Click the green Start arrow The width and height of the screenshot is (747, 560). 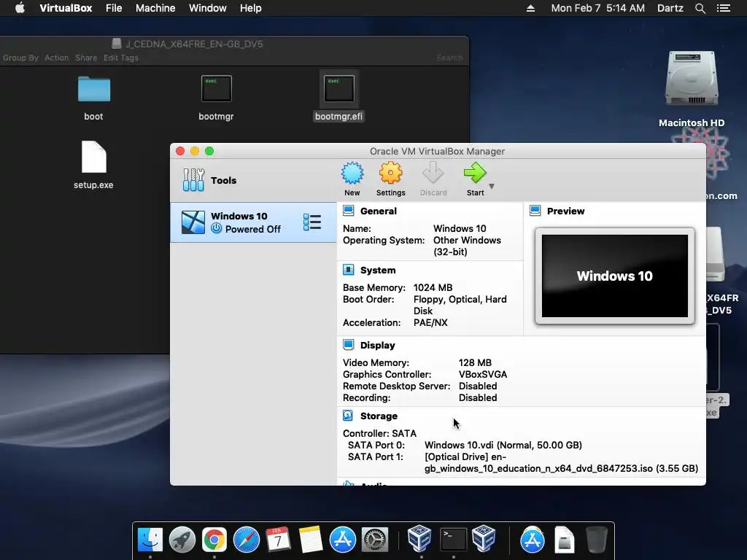pos(475,174)
